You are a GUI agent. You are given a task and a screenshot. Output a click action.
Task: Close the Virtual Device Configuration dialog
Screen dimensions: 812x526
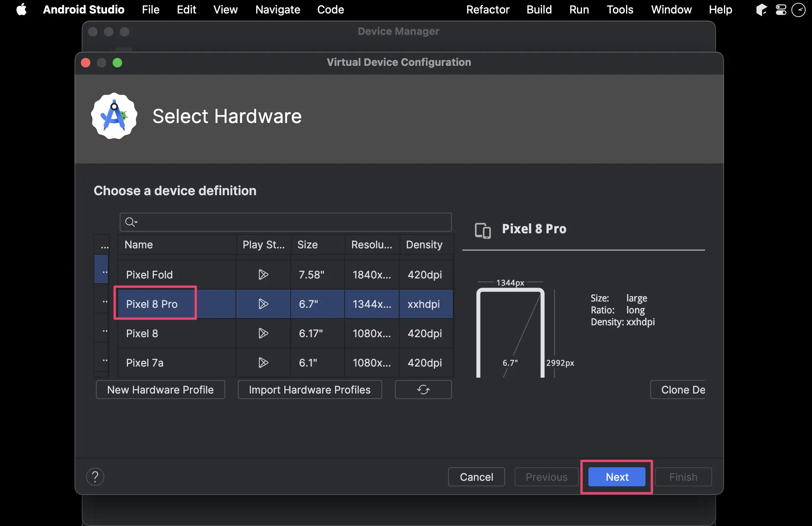coord(86,63)
